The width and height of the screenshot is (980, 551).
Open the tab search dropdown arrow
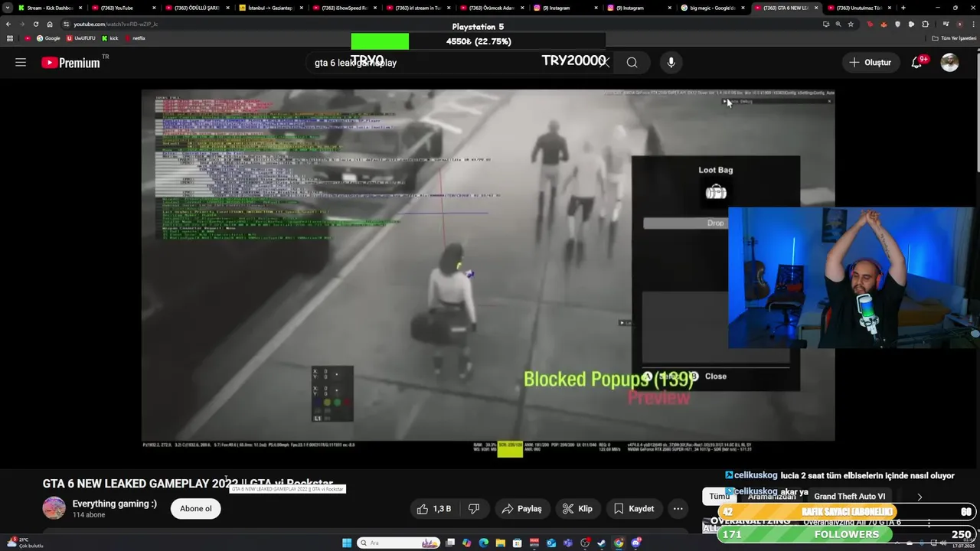7,8
